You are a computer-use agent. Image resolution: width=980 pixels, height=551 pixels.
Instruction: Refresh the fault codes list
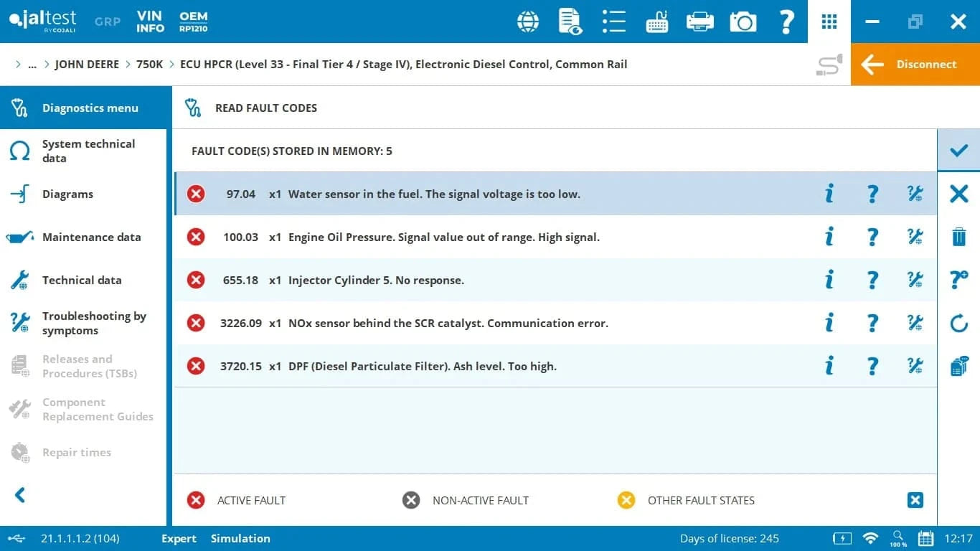958,323
